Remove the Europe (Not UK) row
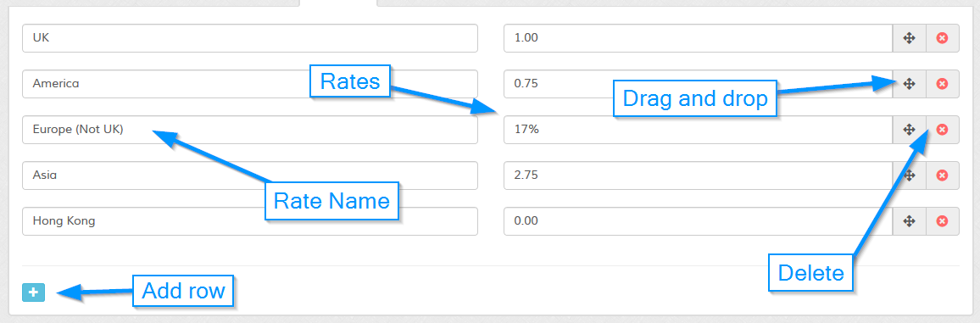This screenshot has width=980, height=323. tap(943, 130)
